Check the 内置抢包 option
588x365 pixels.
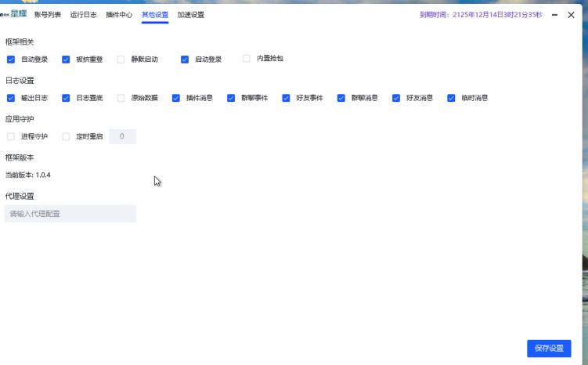tap(247, 58)
